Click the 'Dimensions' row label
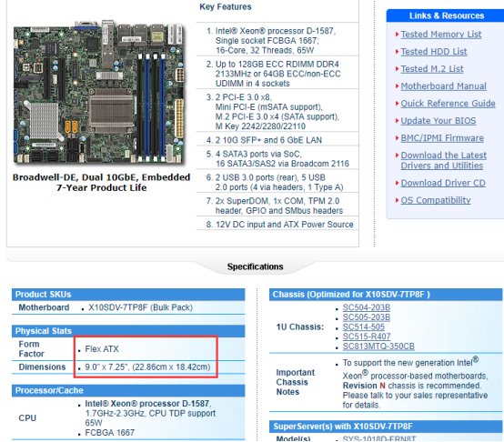504x442 pixels. click(42, 367)
